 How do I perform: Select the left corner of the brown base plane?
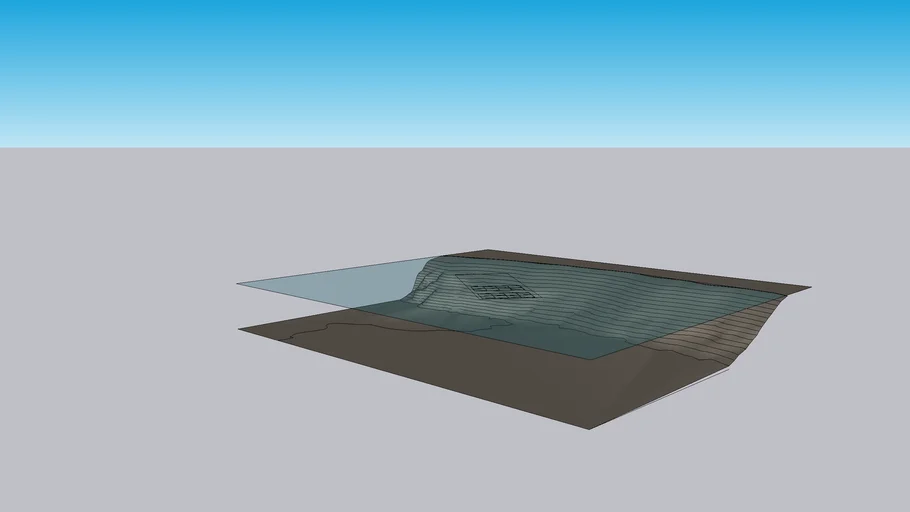click(x=241, y=328)
